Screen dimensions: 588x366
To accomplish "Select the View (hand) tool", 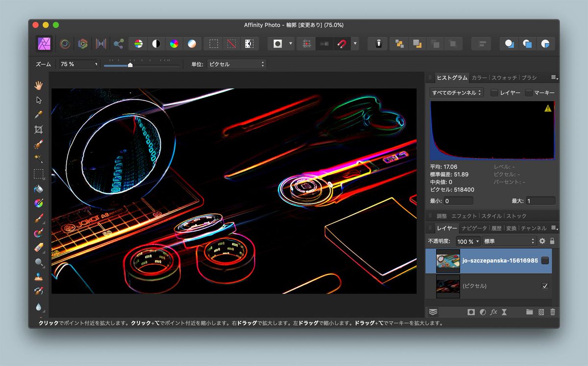I will pyautogui.click(x=39, y=85).
